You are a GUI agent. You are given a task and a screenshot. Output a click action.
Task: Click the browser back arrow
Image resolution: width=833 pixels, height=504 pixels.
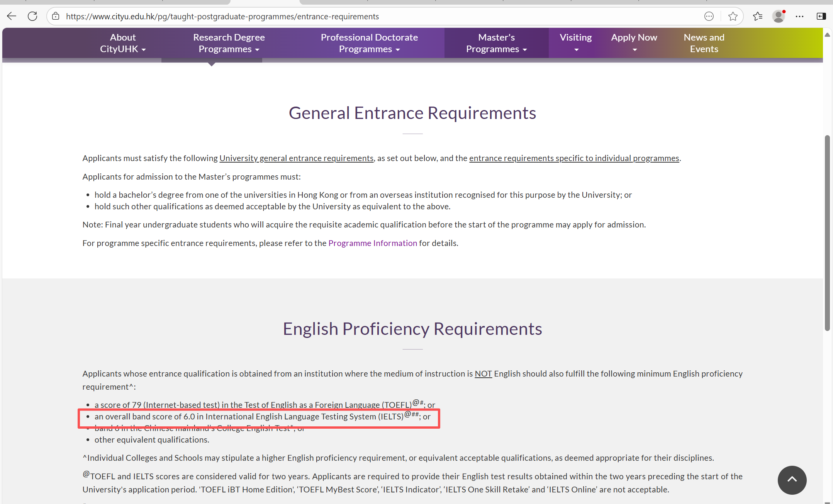12,16
